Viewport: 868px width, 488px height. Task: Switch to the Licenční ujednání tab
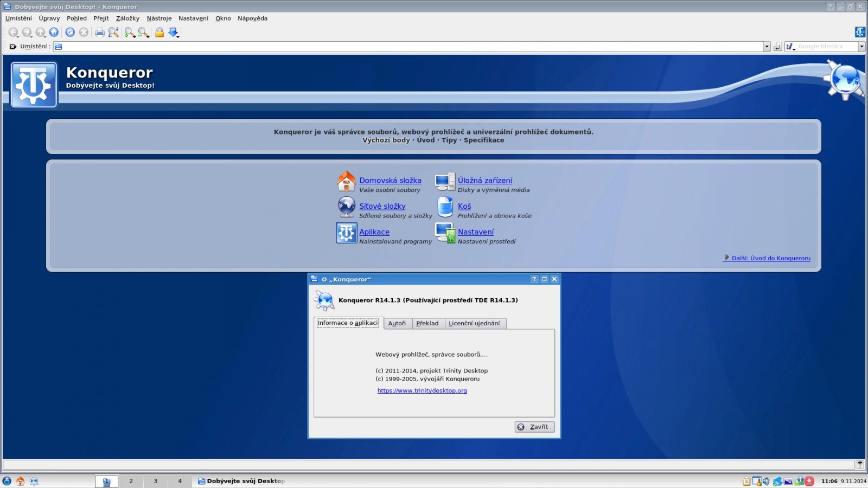[474, 324]
